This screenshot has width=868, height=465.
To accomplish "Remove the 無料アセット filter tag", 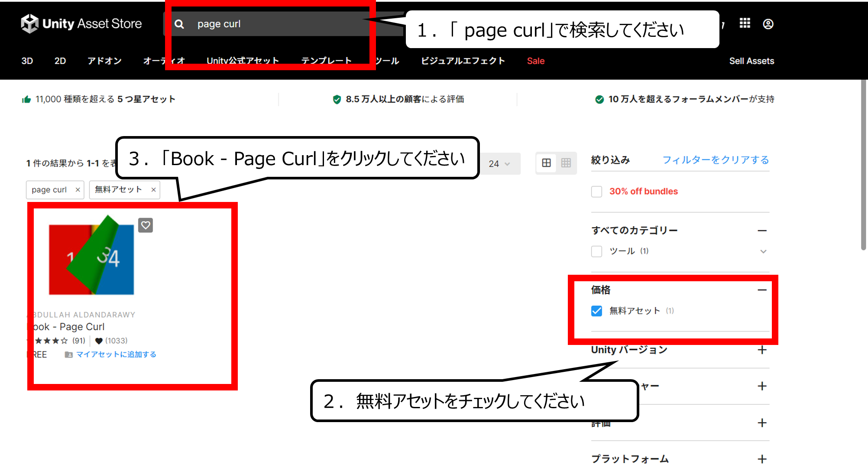I will coord(153,190).
